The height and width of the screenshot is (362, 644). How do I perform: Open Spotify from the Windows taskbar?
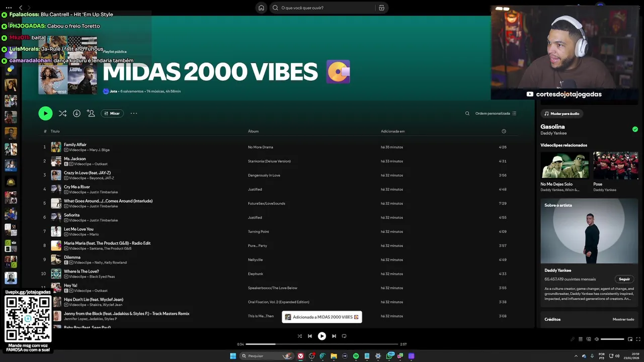click(356, 356)
